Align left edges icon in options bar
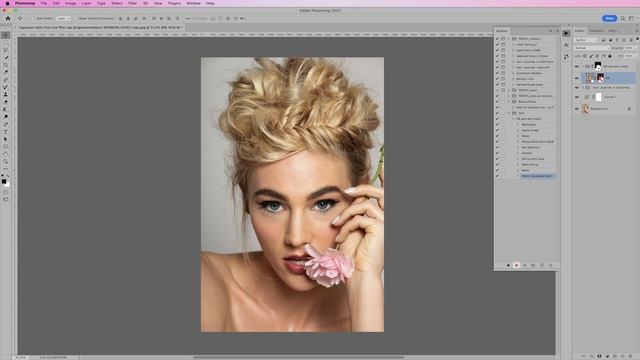The image size is (640, 360). click(120, 18)
